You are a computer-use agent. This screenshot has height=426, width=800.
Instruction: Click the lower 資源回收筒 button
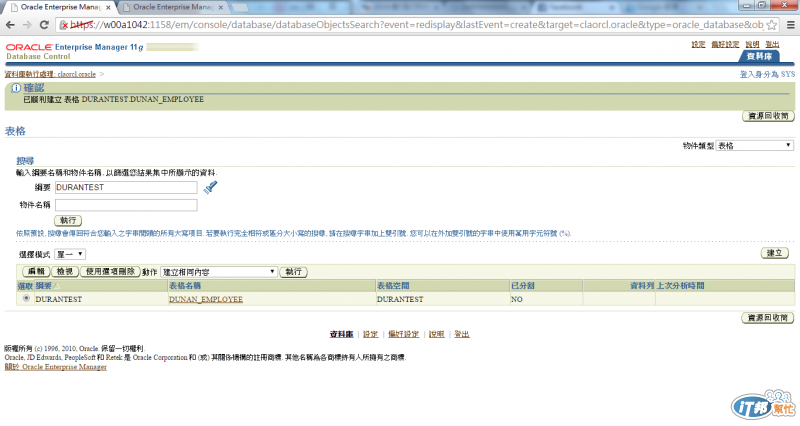(x=768, y=318)
